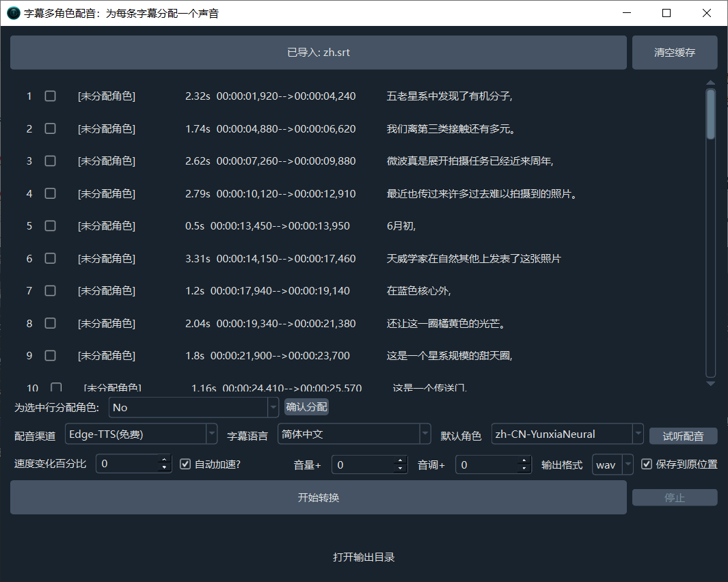Uncheck the 保存到原位置 option
This screenshot has width=728, height=582.
pyautogui.click(x=646, y=464)
